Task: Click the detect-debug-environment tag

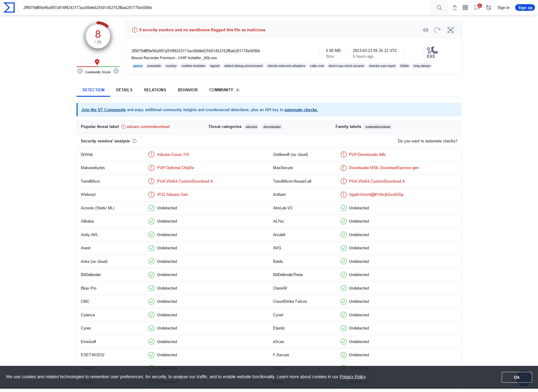Action: coord(243,66)
